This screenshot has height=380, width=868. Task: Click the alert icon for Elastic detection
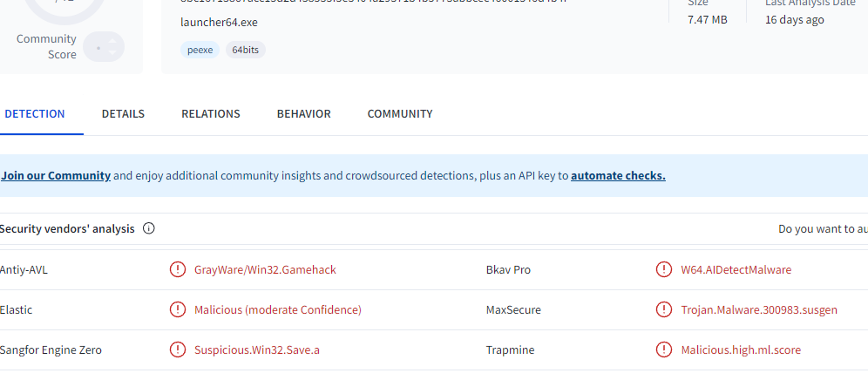click(177, 309)
